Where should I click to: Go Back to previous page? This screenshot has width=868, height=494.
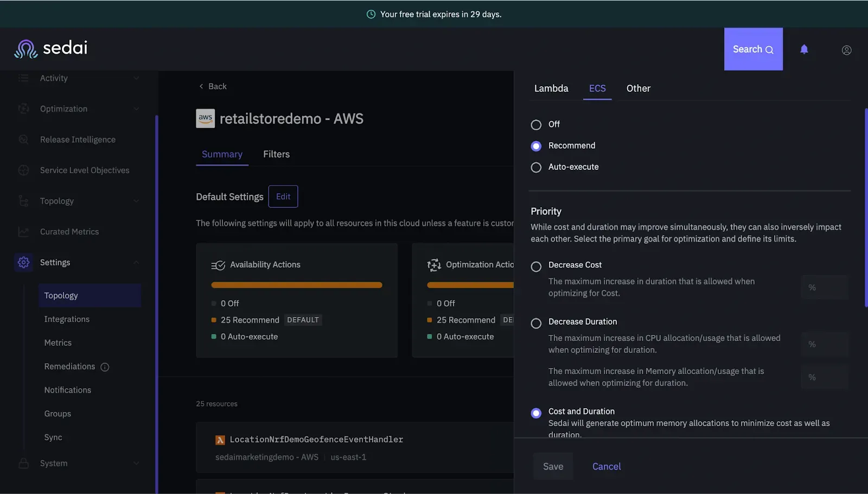pos(213,86)
